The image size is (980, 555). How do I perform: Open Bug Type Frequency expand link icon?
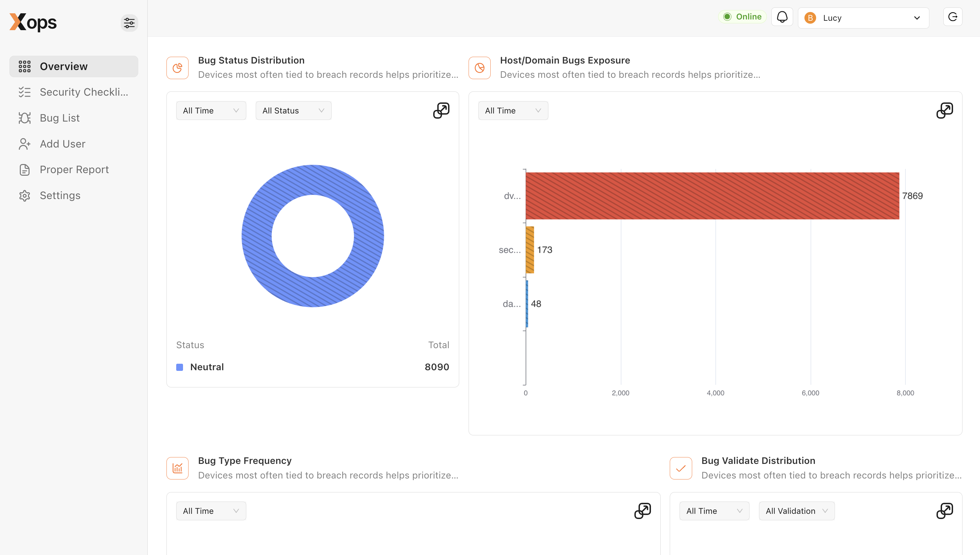click(x=643, y=511)
